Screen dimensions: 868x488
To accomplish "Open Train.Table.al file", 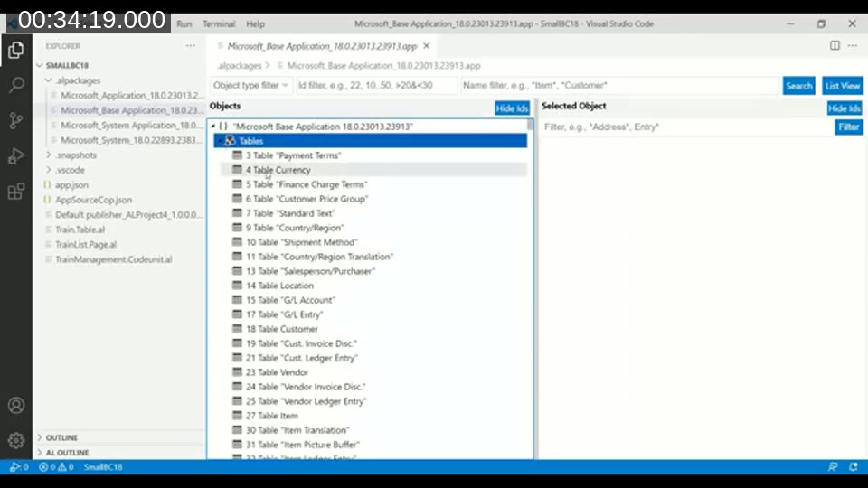I will 80,230.
